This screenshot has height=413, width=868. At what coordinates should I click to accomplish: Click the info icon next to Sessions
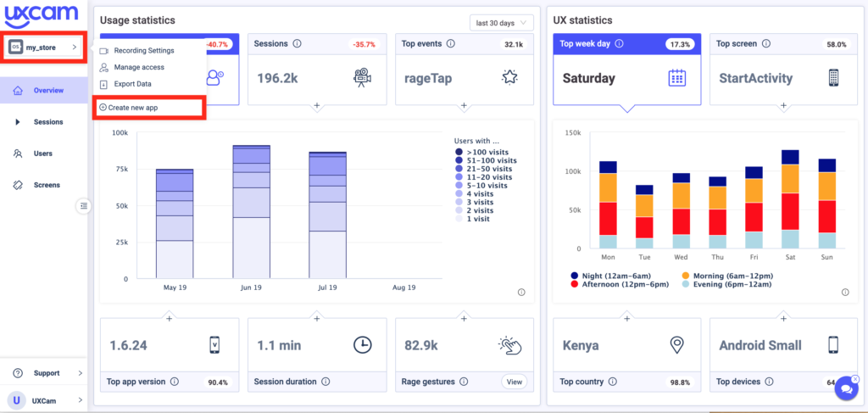[298, 44]
